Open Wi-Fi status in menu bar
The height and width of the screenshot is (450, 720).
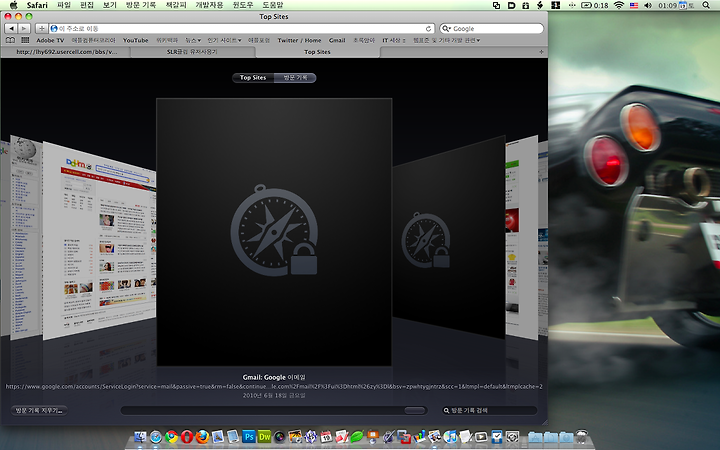(619, 5)
